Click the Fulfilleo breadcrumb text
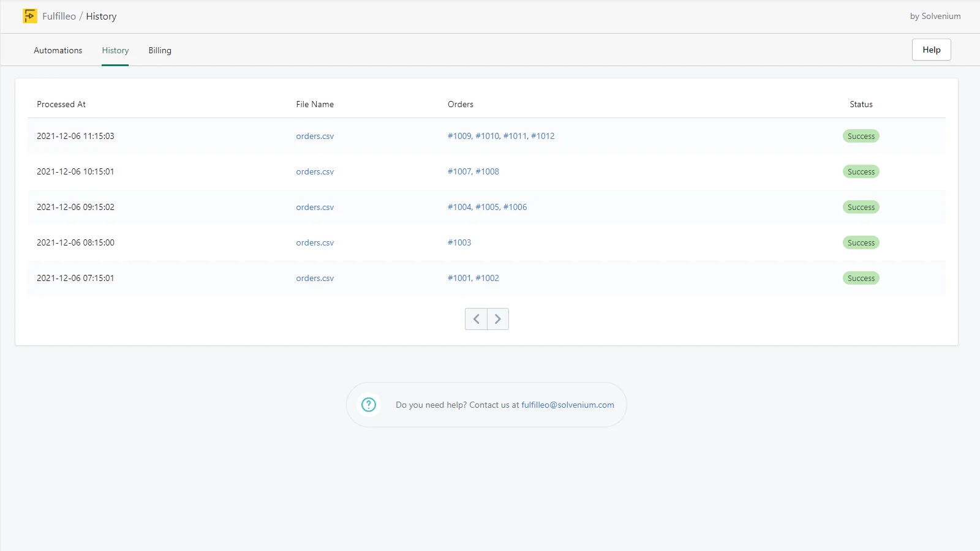980x551 pixels. pyautogui.click(x=59, y=16)
